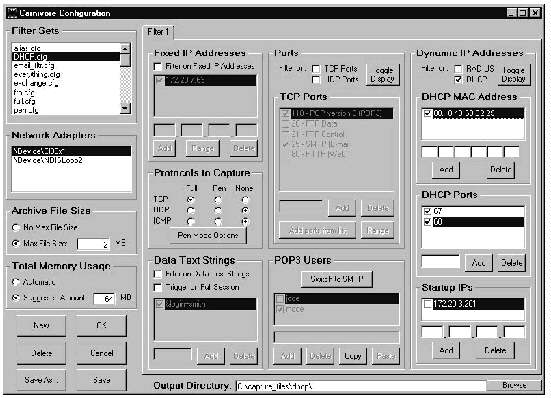Click Toggle Display button under Ports

pyautogui.click(x=383, y=74)
